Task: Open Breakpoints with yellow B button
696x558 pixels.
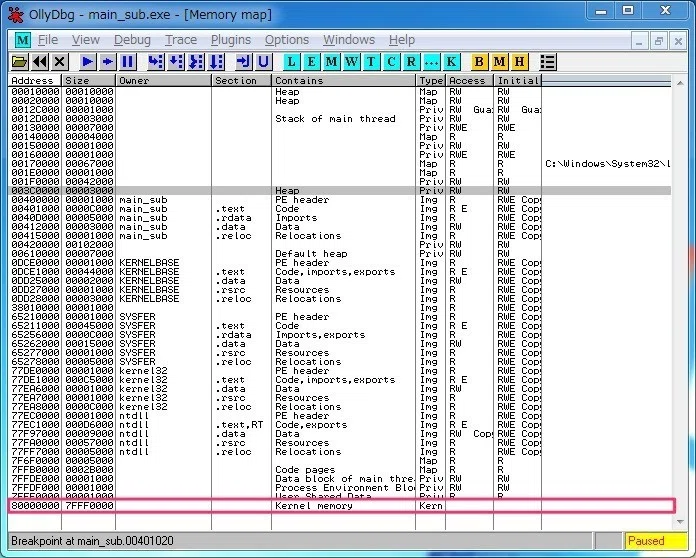Action: coord(479,62)
